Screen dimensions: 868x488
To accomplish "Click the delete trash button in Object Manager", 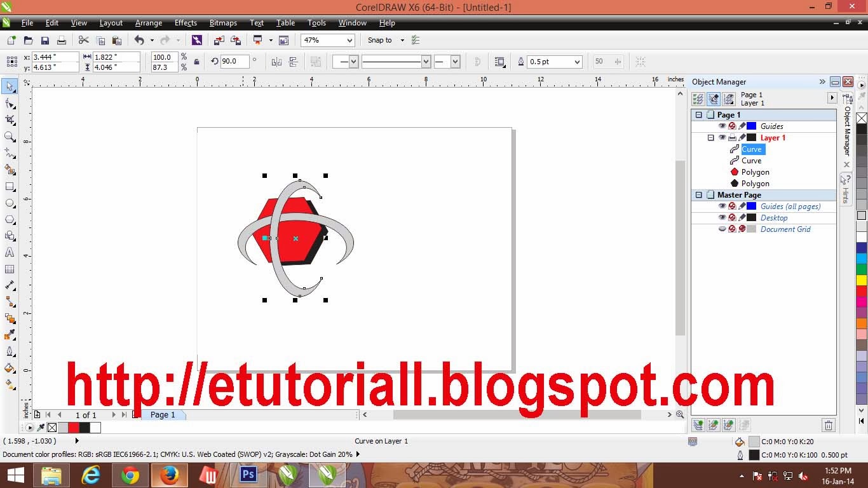I will pyautogui.click(x=828, y=425).
